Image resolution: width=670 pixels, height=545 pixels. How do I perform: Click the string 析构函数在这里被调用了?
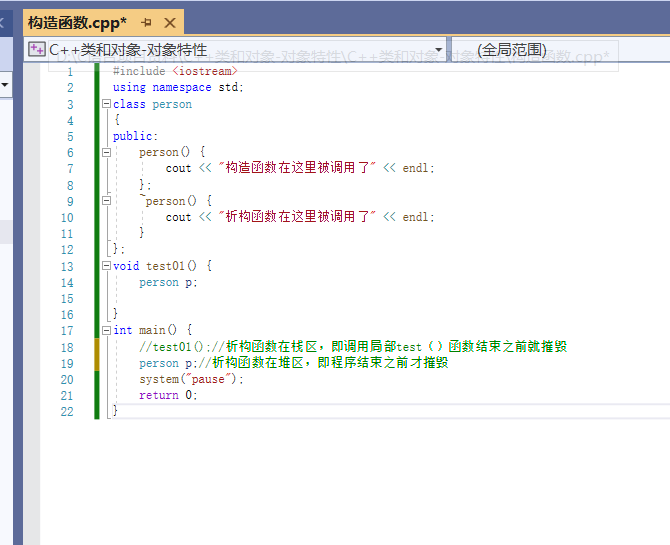297,217
